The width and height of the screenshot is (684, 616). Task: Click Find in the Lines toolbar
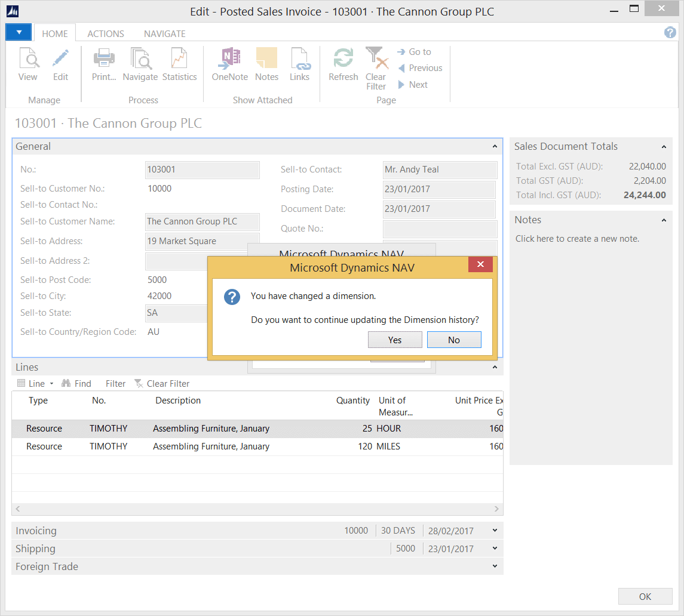(x=76, y=384)
